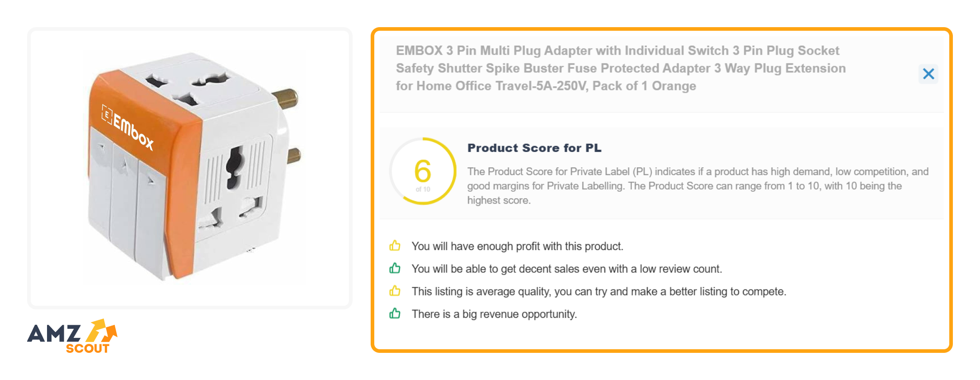Image resolution: width=980 pixels, height=380 pixels.
Task: Click the revenue opportunity insight text
Action: 494,313
